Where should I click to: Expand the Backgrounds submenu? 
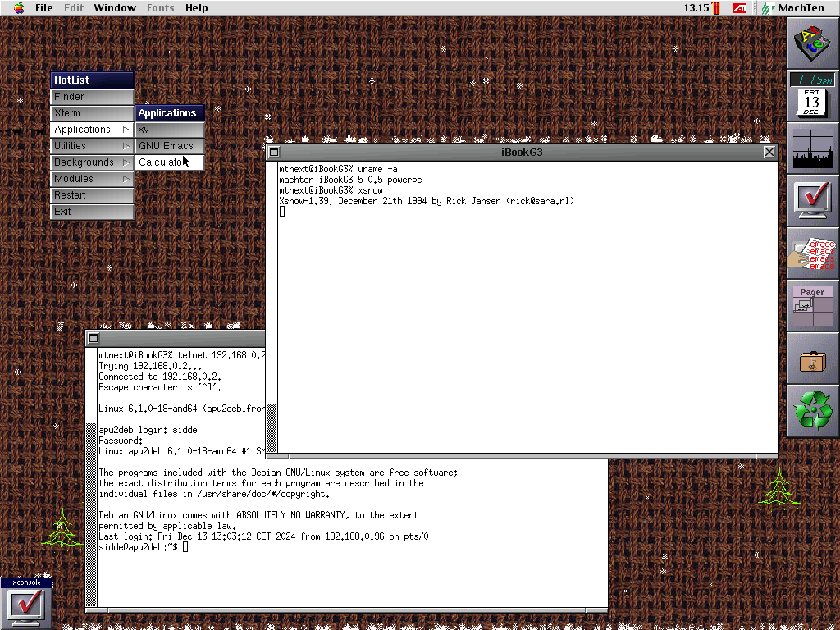[x=92, y=162]
